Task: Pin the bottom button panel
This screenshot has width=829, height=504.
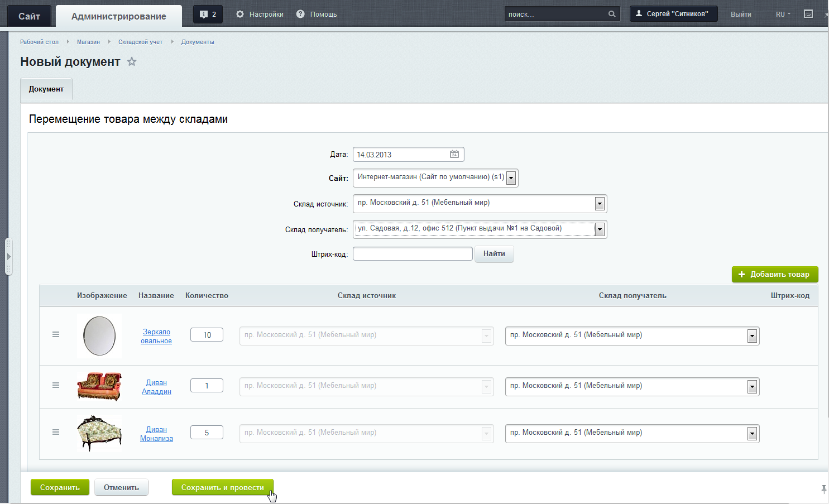Action: click(823, 489)
